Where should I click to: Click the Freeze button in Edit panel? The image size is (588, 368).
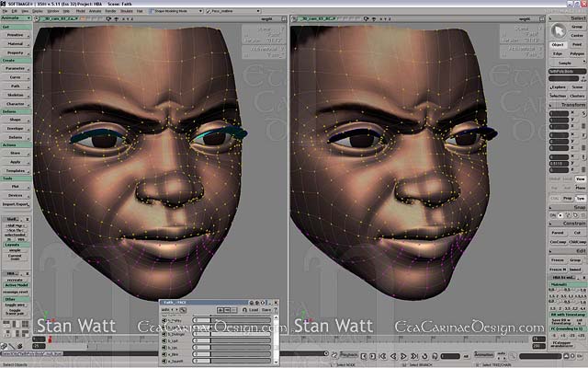pos(559,260)
